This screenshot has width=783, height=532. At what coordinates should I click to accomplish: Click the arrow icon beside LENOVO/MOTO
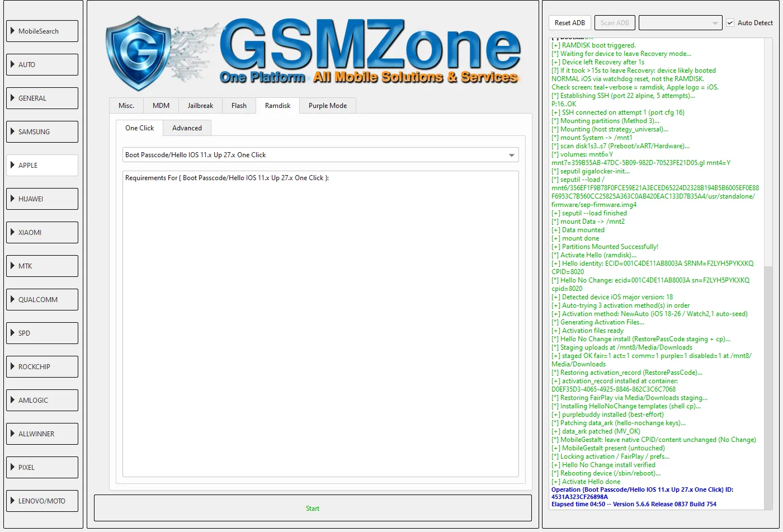tap(13, 501)
